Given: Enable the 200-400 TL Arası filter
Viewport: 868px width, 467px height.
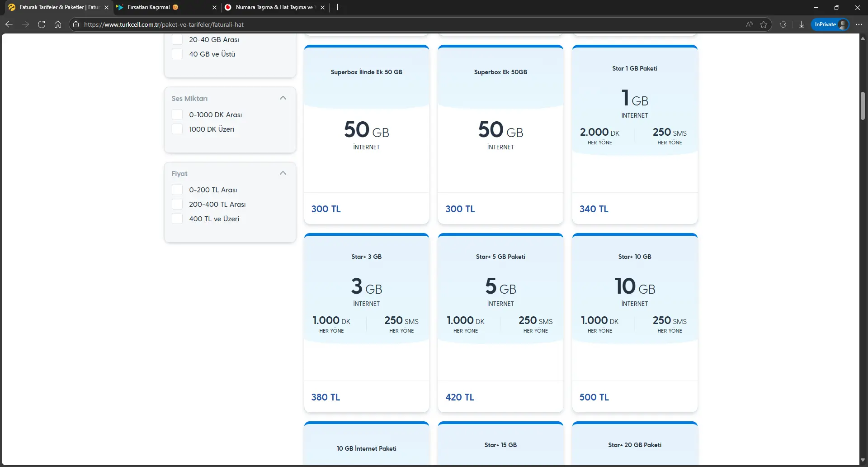Looking at the screenshot, I should 177,204.
